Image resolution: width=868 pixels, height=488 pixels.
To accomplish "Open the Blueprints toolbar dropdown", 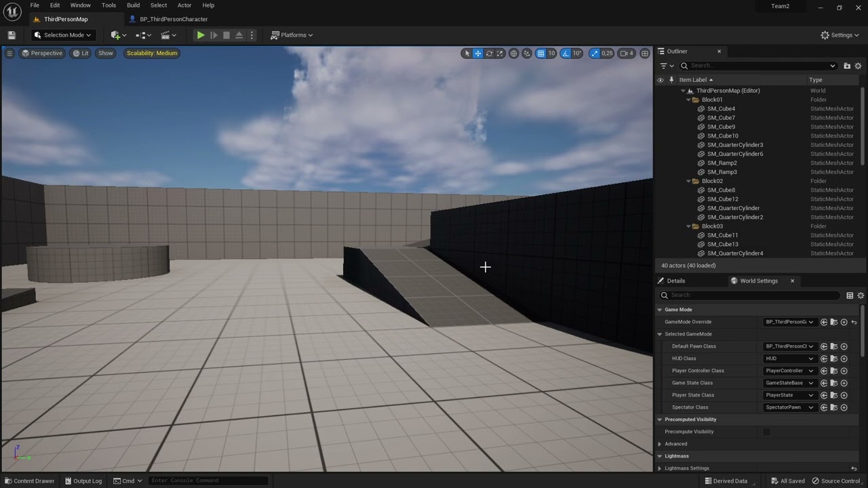I will (x=143, y=35).
